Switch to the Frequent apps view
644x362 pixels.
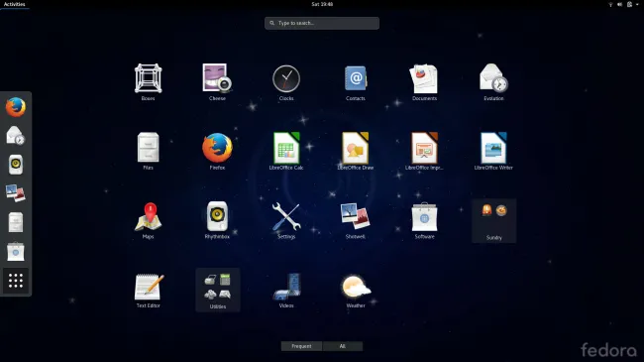(x=301, y=346)
